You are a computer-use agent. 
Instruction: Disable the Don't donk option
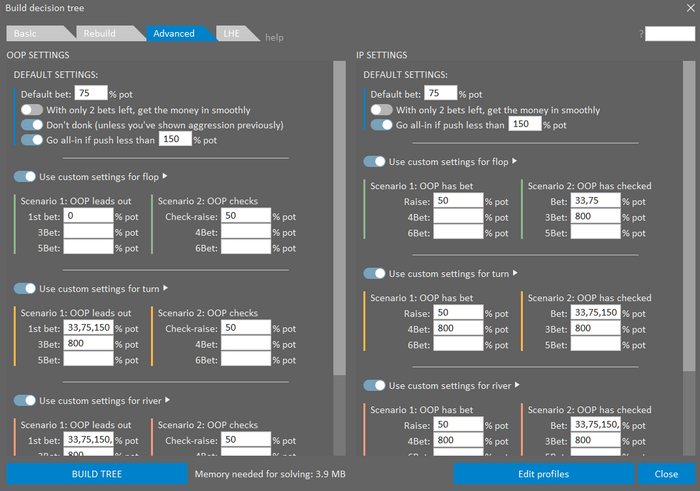coord(32,125)
